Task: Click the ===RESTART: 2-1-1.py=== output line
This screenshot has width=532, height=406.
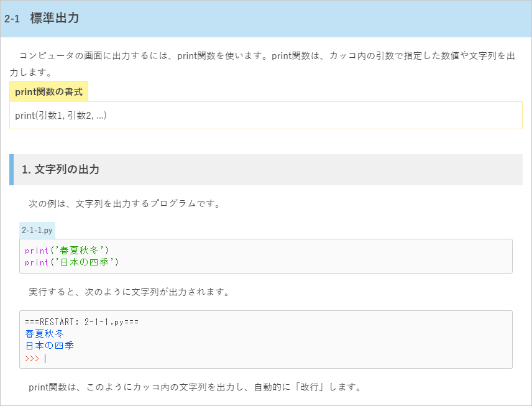Action: point(82,322)
